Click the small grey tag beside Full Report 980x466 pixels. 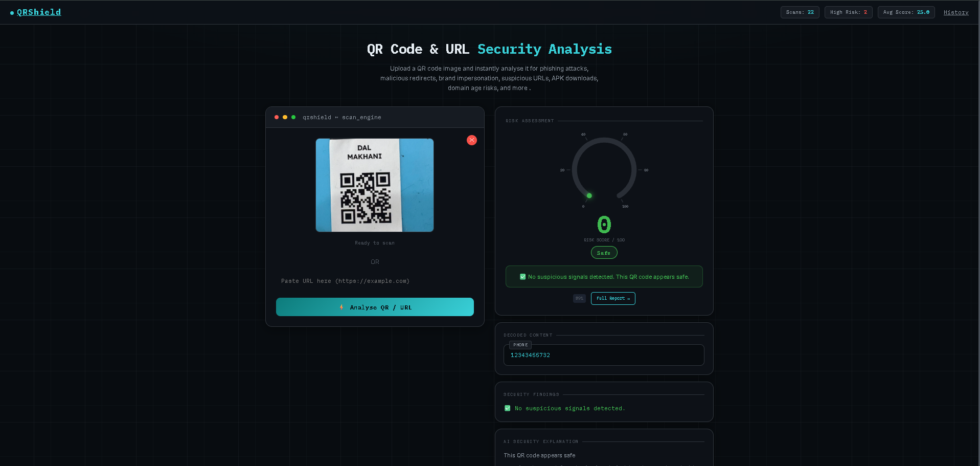[579, 298]
